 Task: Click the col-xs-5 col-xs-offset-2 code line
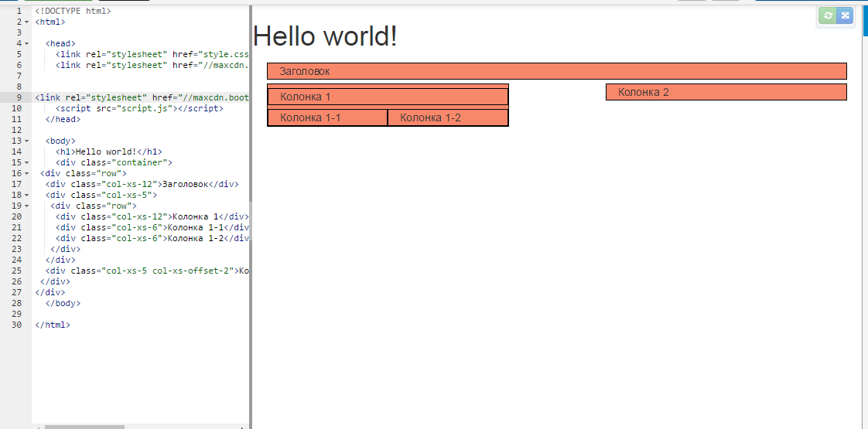click(x=147, y=271)
